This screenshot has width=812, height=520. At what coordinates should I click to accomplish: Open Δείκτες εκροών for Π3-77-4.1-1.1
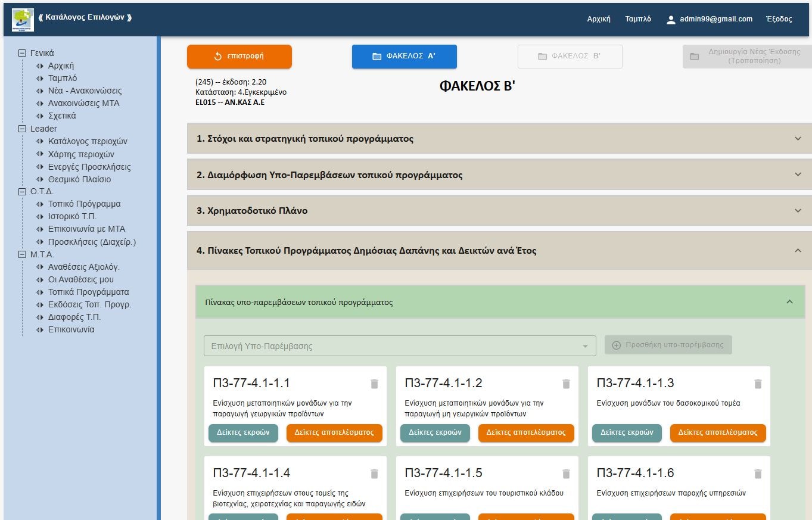coord(243,433)
